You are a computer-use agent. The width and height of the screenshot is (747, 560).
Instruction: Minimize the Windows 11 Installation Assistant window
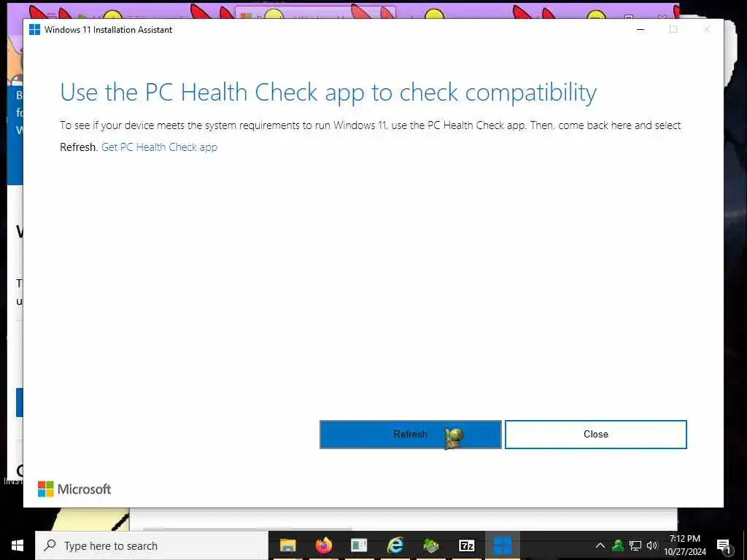640,29
